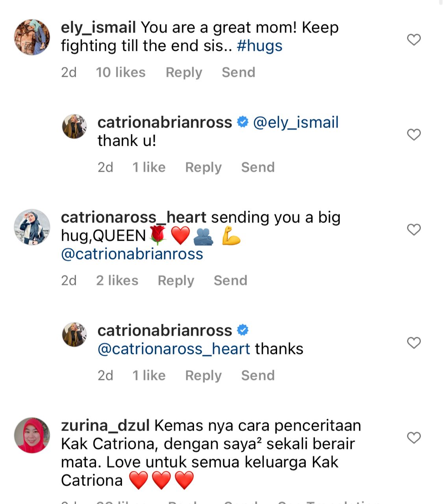Screen dimensions: 446x504
Task: Reply to catrionaross_heart's hug comment
Action: [x=176, y=280]
